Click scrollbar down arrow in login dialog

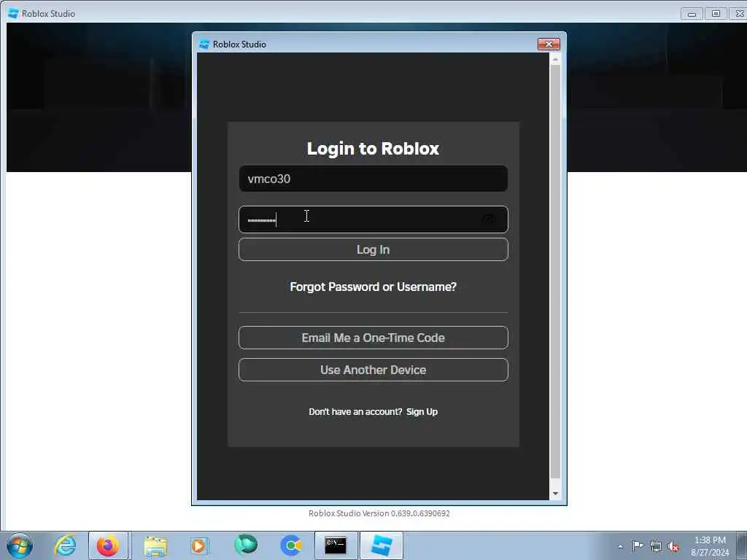555,494
